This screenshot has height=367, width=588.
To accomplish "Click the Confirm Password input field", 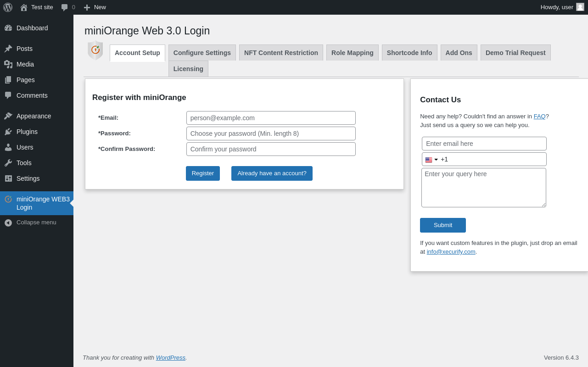I will pyautogui.click(x=271, y=149).
